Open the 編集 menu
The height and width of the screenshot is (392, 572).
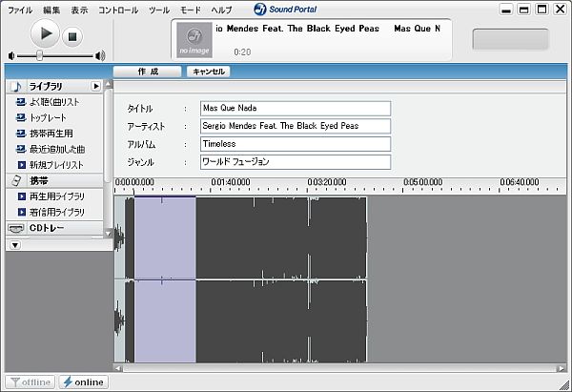[x=51, y=10]
